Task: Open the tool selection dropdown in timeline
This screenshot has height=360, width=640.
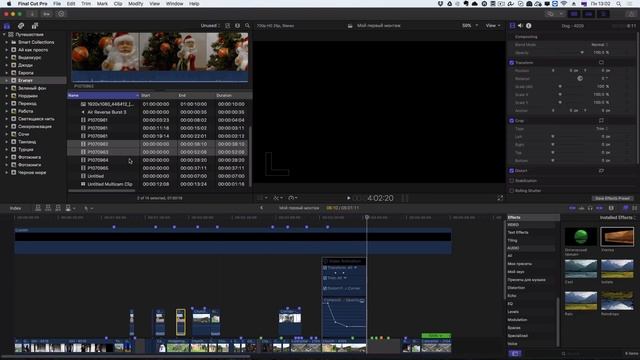Action: coord(88,208)
